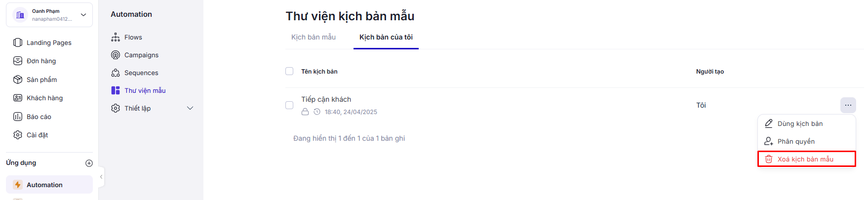Open the Cài đặt settings page
Viewport: 868px width, 200px height.
point(37,135)
